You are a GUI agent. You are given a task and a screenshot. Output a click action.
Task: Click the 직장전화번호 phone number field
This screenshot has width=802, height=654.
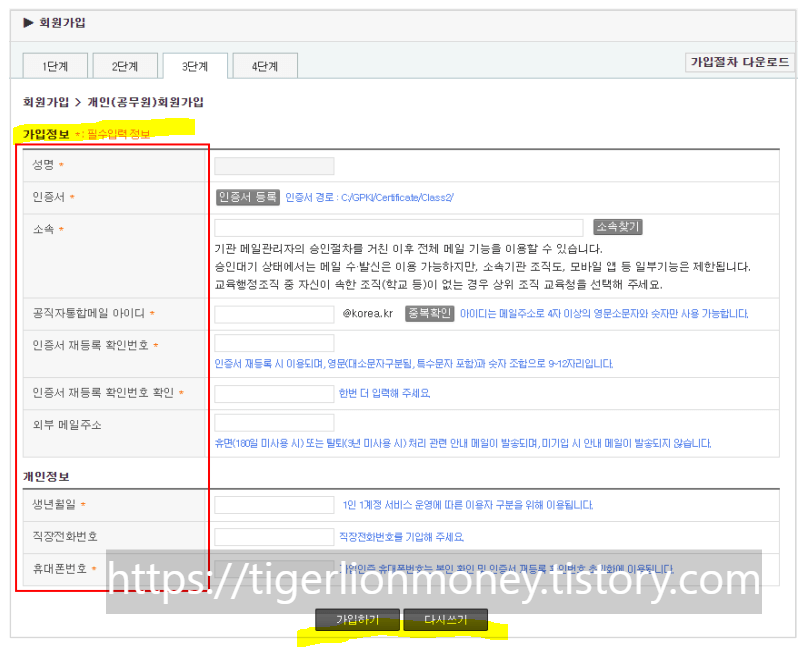273,533
